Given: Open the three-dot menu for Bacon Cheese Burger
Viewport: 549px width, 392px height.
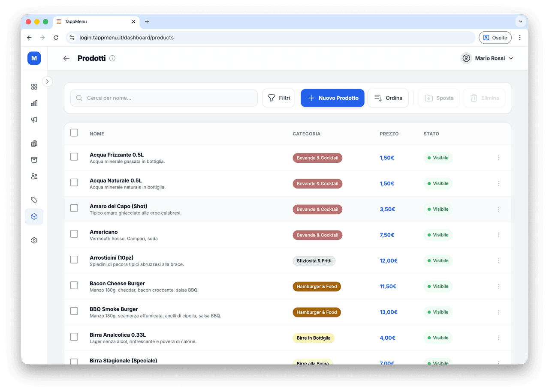Looking at the screenshot, I should tap(498, 286).
